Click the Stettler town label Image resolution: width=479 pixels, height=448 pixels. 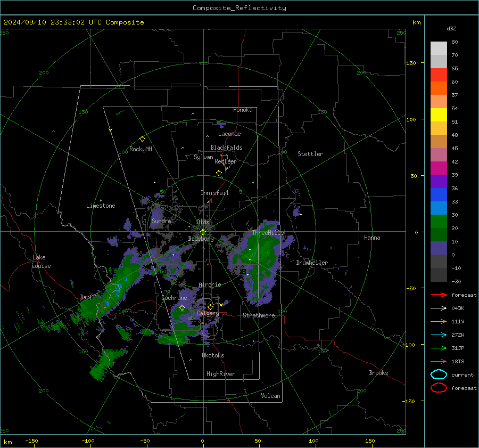tap(310, 154)
